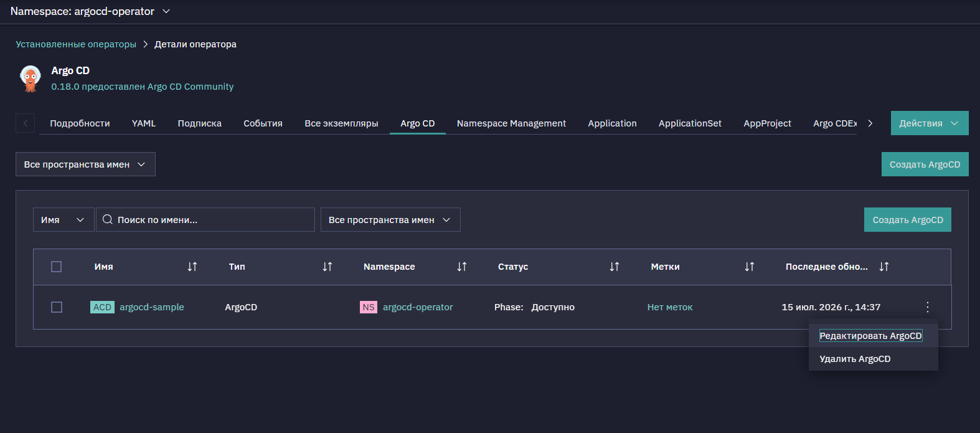Click the Тип column header
The image size is (980, 433).
pyautogui.click(x=237, y=267)
